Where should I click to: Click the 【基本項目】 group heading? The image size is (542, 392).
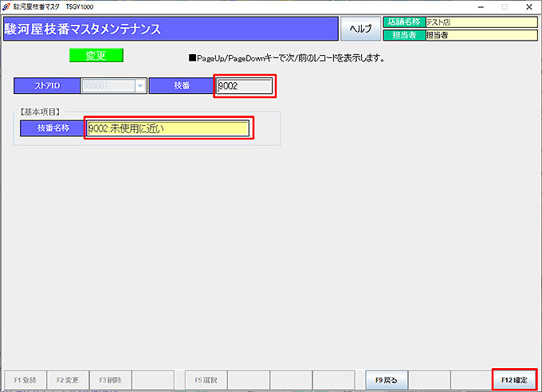[x=40, y=112]
